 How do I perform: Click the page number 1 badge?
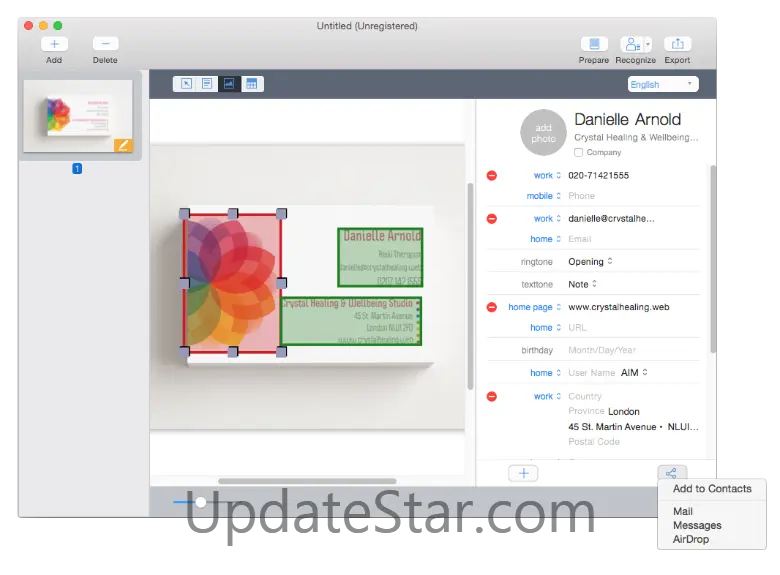[77, 169]
